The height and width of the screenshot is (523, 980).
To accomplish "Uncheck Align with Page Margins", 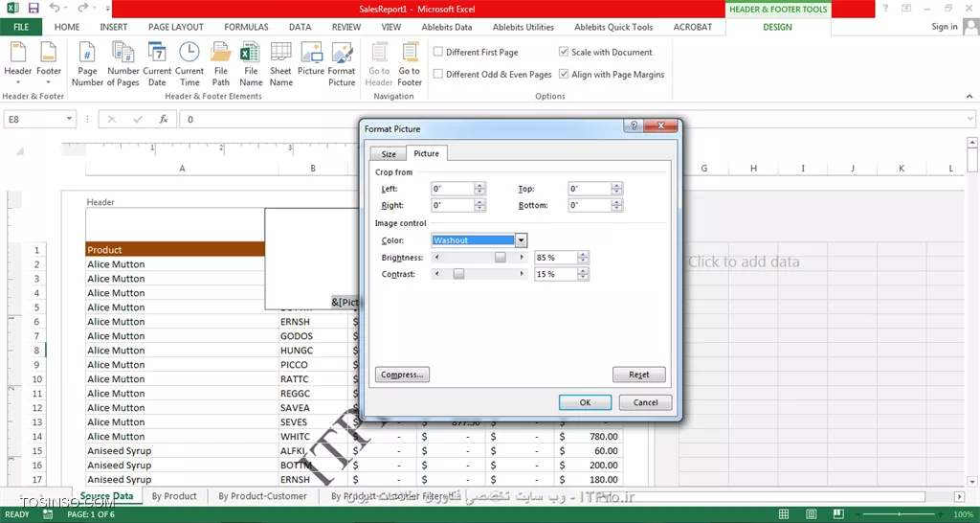I will coord(564,74).
